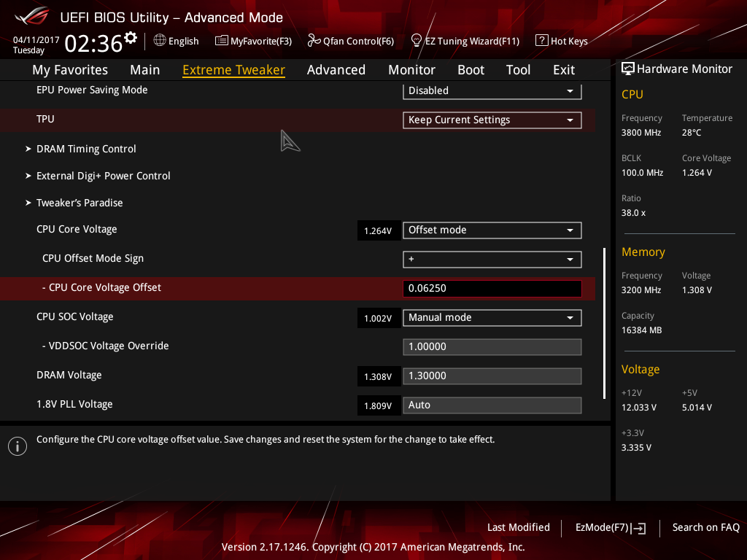747x560 pixels.
Task: Open the Tool tab
Action: [518, 70]
